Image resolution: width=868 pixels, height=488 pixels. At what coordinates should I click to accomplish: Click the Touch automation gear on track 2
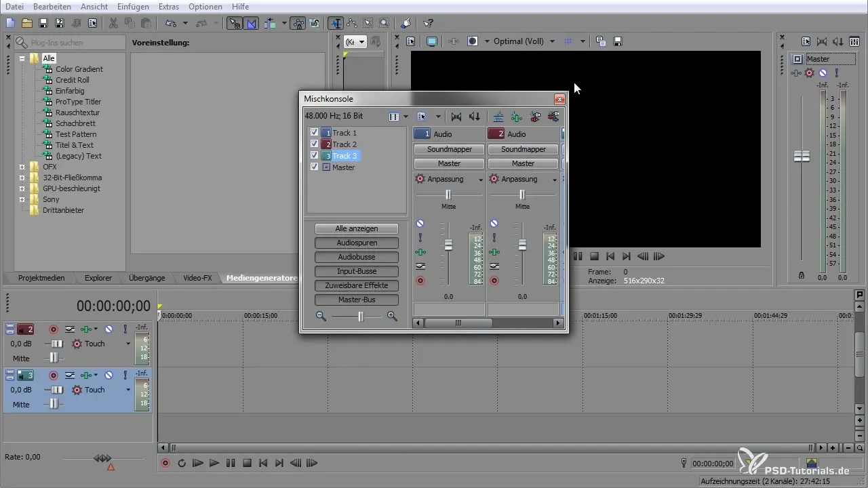click(x=77, y=344)
